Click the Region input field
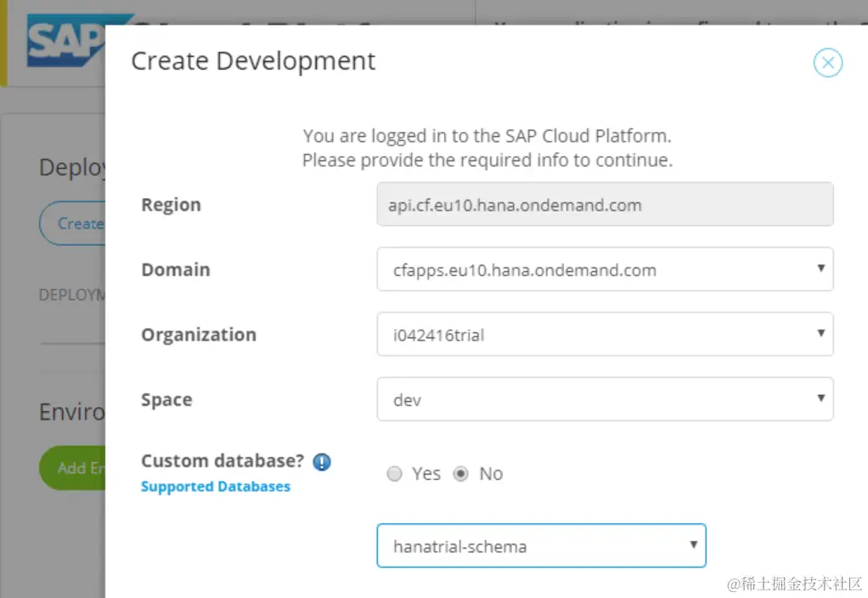Image resolution: width=868 pixels, height=598 pixels. coord(604,205)
